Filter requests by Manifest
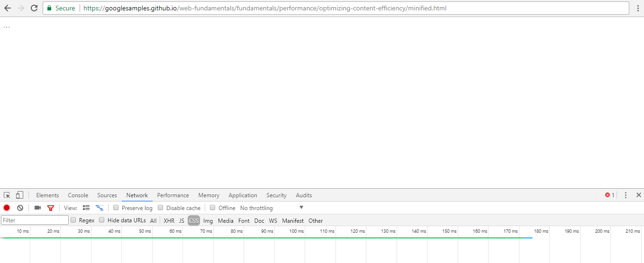Image resolution: width=644 pixels, height=263 pixels. click(293, 220)
